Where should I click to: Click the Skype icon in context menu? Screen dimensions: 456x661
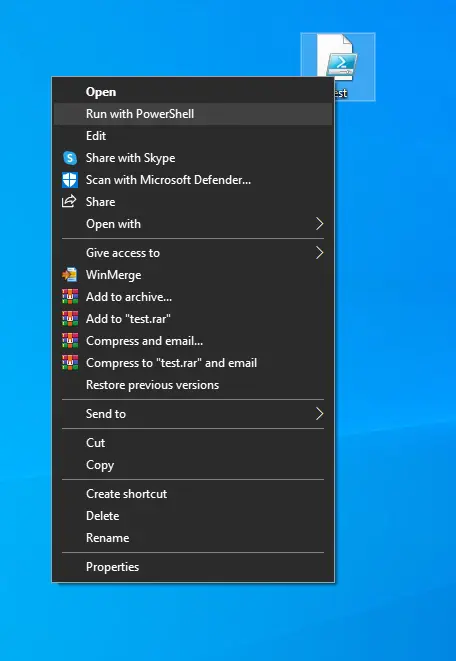(70, 158)
